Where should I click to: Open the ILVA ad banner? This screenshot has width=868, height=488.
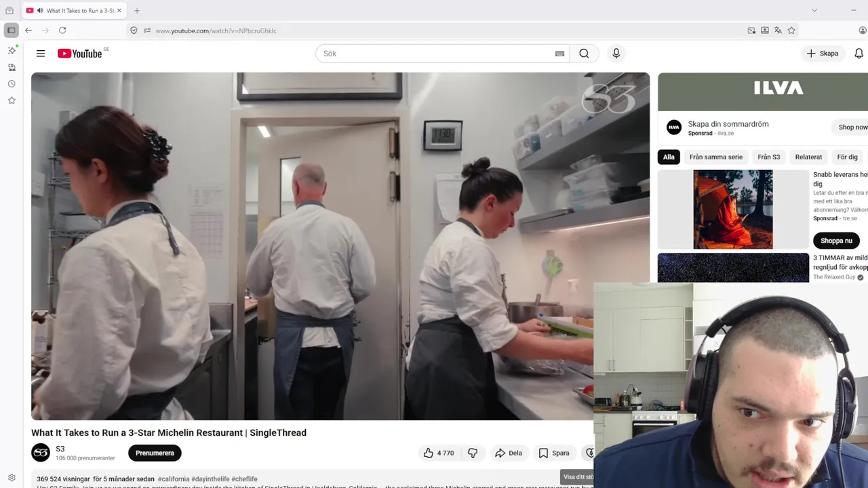click(763, 91)
